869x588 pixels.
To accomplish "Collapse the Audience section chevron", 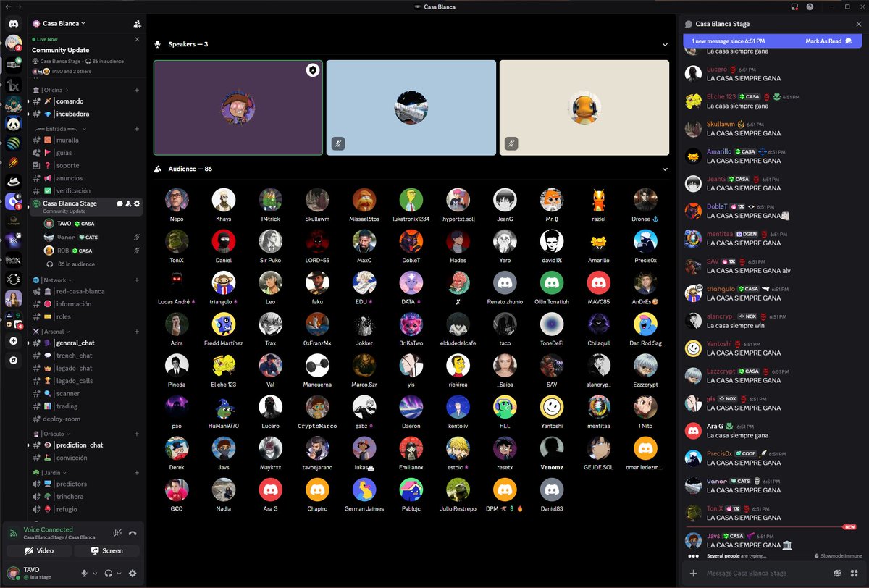I will [x=665, y=169].
